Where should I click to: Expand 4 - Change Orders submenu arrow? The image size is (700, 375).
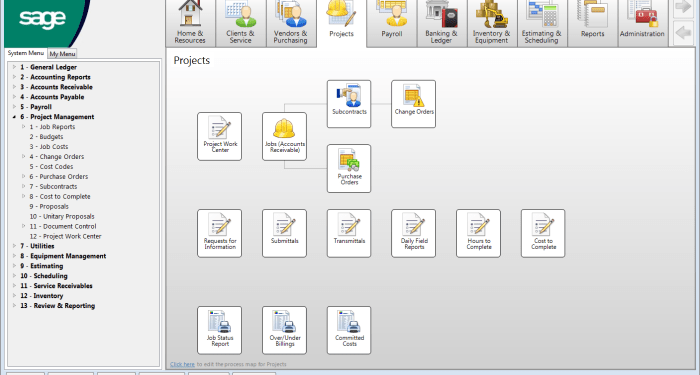[x=24, y=157]
